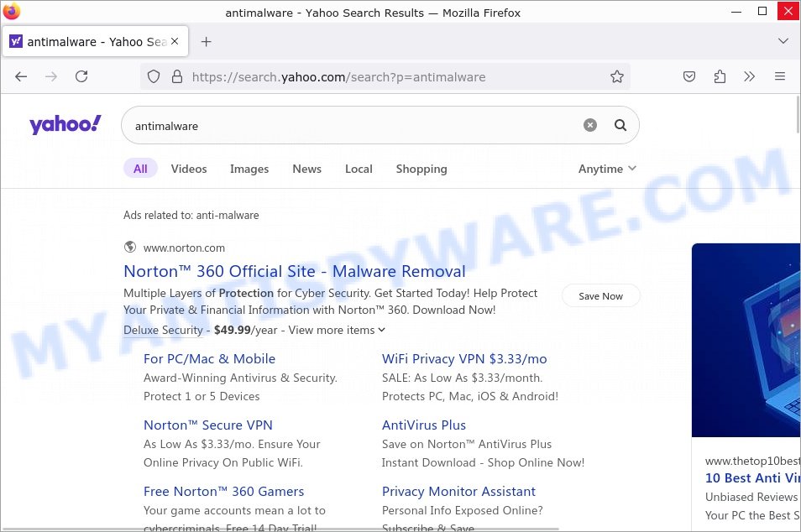Image resolution: width=801 pixels, height=532 pixels.
Task: Open Norton 360 Official Site result
Action: coord(295,271)
